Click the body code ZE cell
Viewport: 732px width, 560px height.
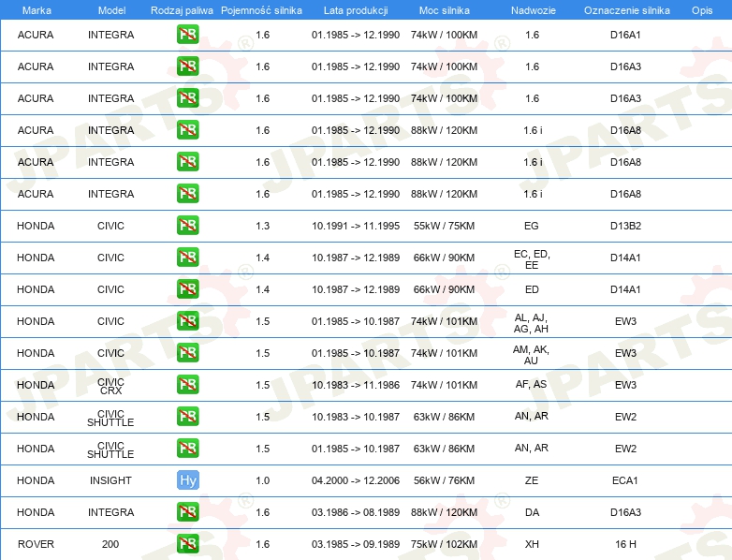click(x=532, y=480)
